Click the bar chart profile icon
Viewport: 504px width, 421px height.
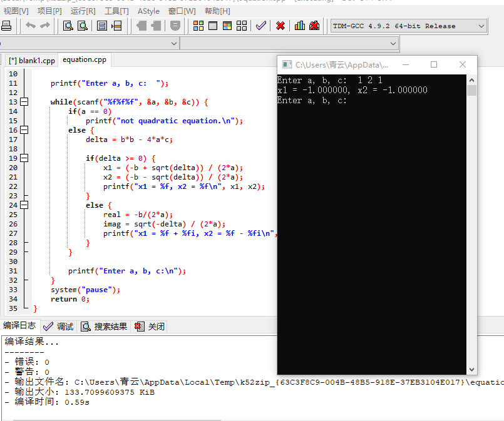(x=300, y=26)
